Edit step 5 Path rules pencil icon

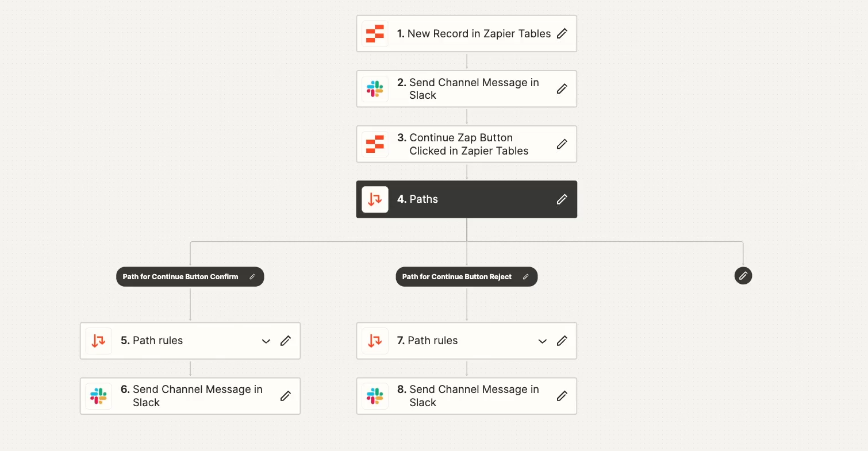tap(286, 341)
